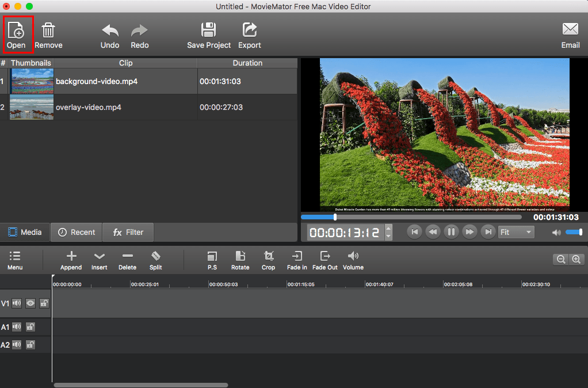Open the Volume adjustment tool
The image size is (588, 388).
coord(353,260)
